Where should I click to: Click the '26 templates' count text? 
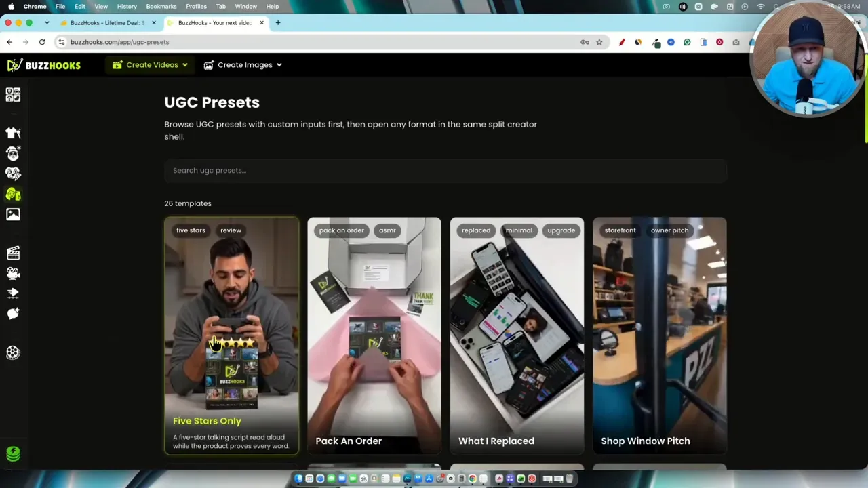[188, 203]
